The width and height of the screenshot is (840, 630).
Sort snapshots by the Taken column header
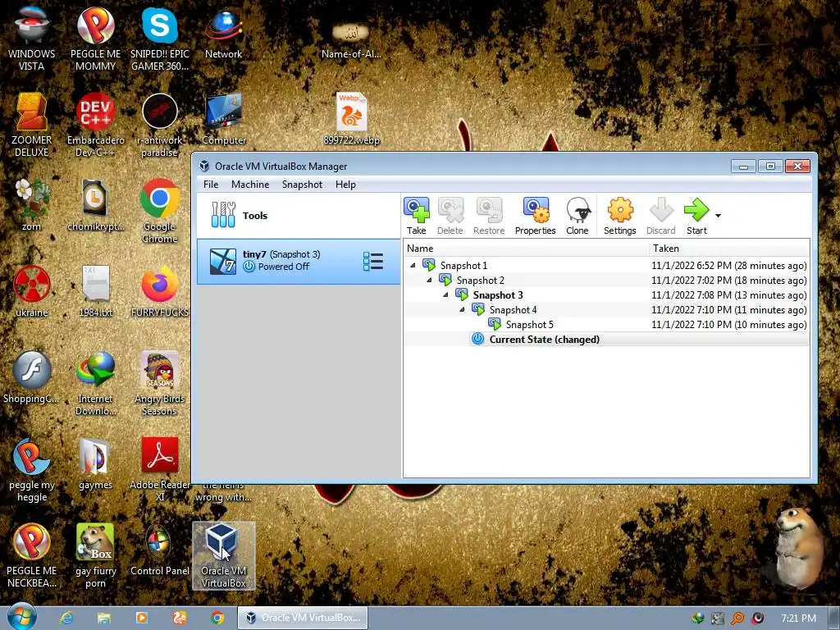729,248
